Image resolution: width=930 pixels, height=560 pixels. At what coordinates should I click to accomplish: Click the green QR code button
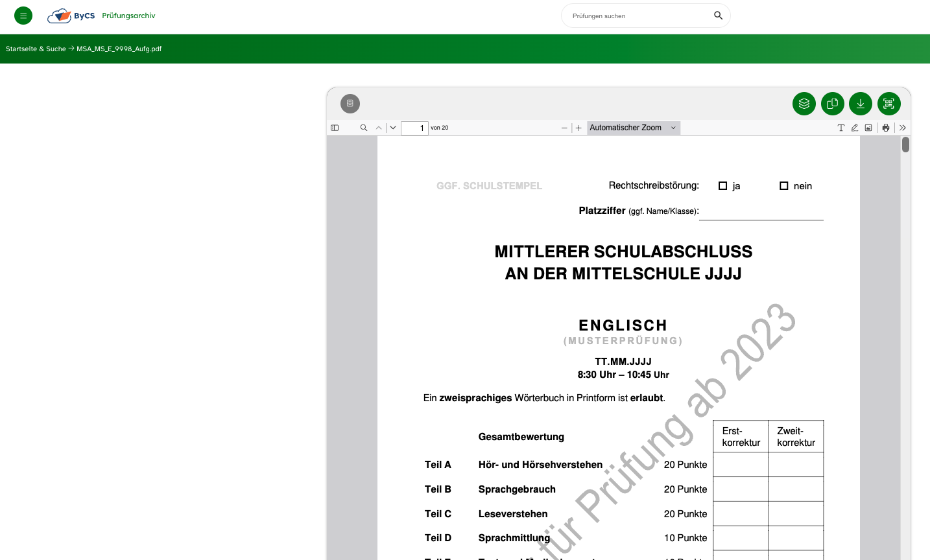pyautogui.click(x=888, y=104)
